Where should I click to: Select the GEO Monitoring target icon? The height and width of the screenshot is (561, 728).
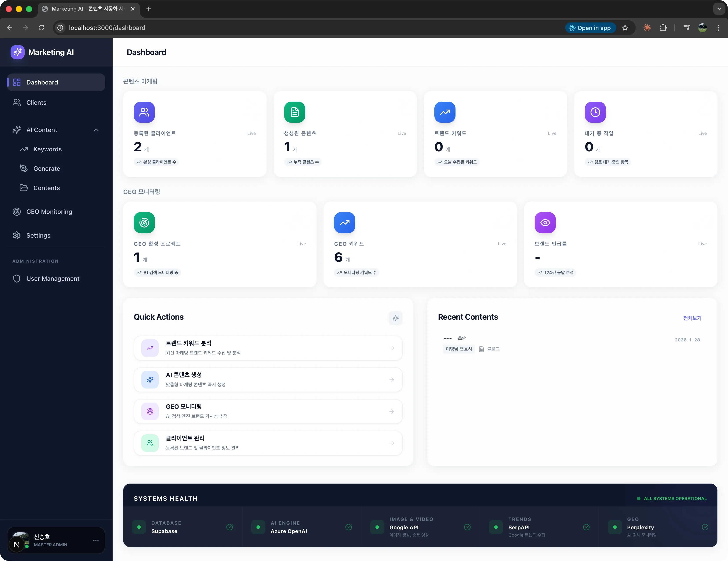[17, 212]
